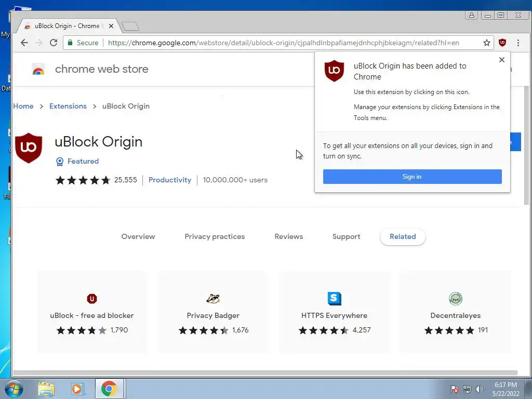Click the Chrome Web Store rainbow logo
This screenshot has height=399, width=532.
pyautogui.click(x=38, y=69)
